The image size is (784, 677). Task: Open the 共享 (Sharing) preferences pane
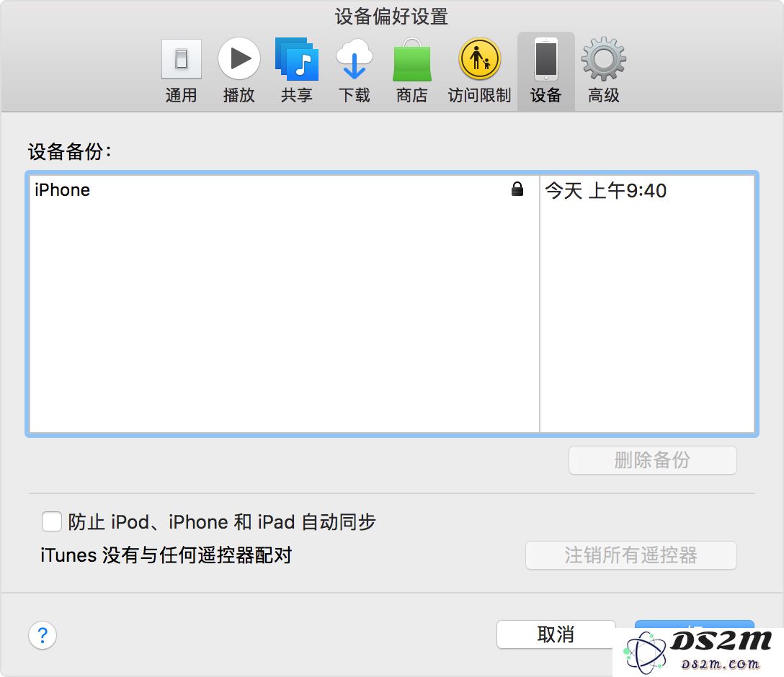(x=296, y=71)
